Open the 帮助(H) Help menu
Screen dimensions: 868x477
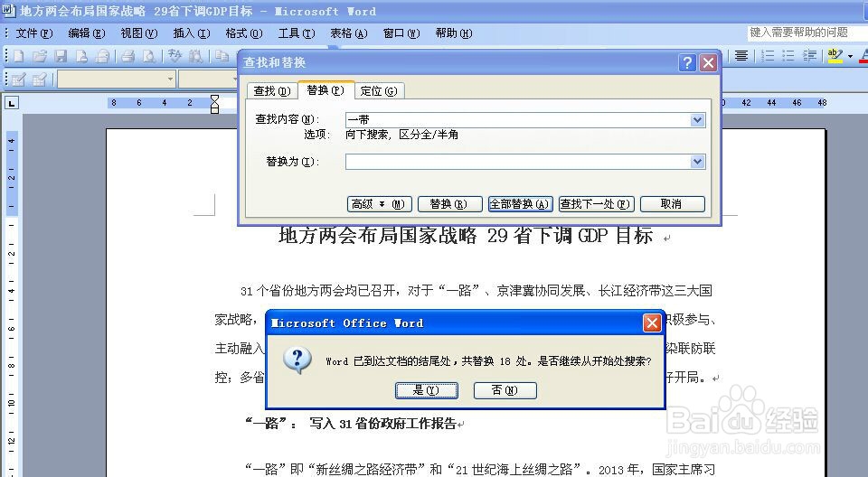(x=453, y=33)
